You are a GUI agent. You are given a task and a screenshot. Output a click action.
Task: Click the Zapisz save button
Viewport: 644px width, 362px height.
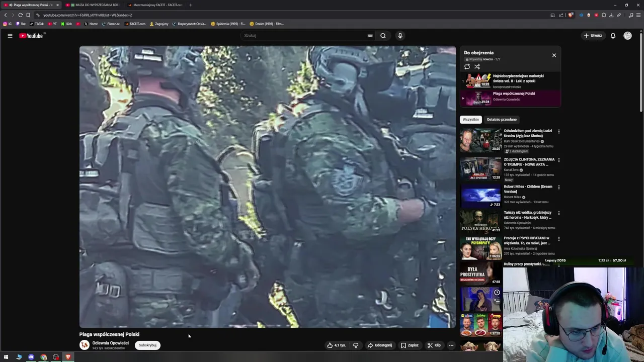click(x=410, y=345)
